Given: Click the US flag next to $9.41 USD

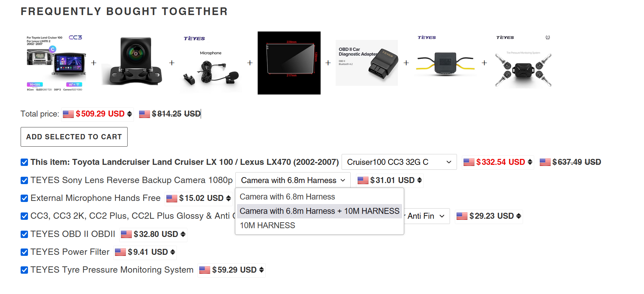Looking at the screenshot, I should click(x=120, y=252).
